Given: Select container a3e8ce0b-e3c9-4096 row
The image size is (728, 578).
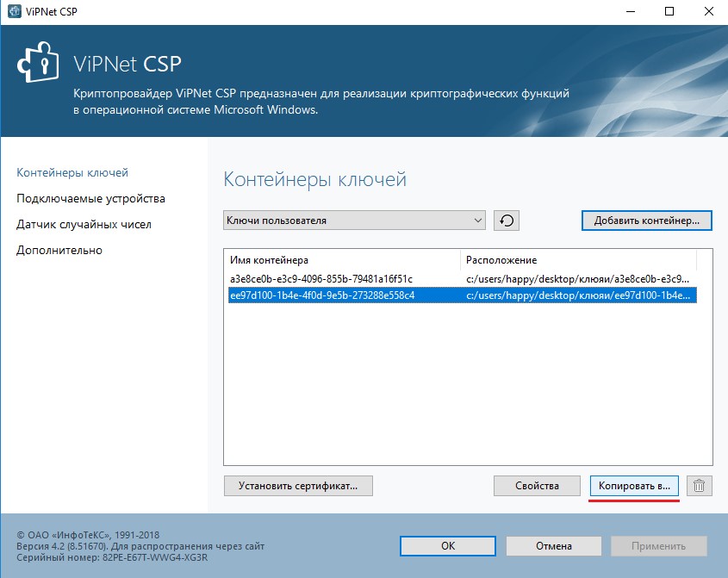Looking at the screenshot, I should tap(321, 278).
